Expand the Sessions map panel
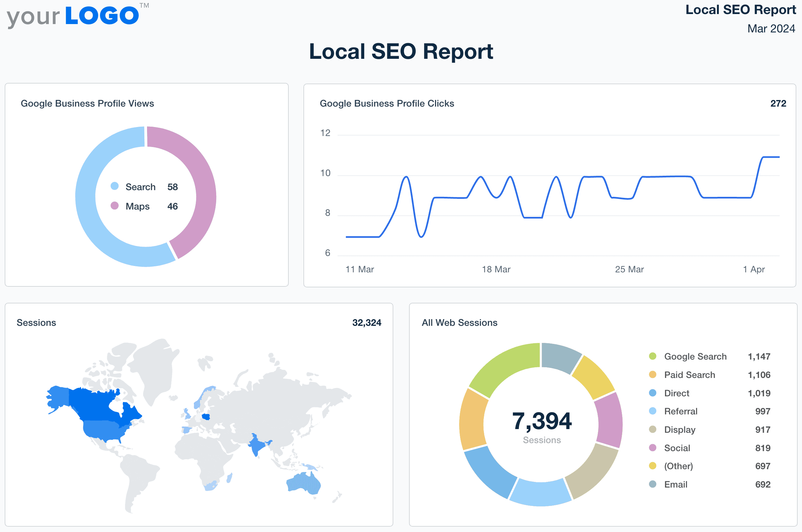The image size is (802, 532). coord(36,323)
